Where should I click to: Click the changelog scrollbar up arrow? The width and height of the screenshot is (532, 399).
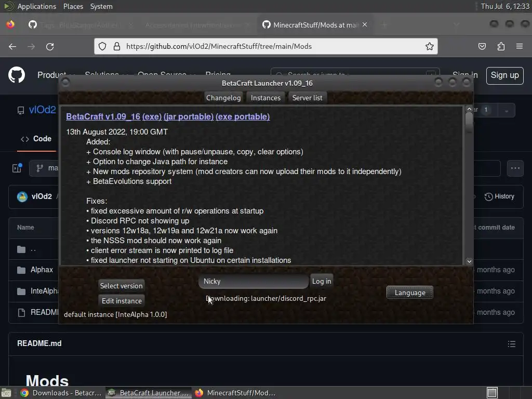click(x=469, y=109)
